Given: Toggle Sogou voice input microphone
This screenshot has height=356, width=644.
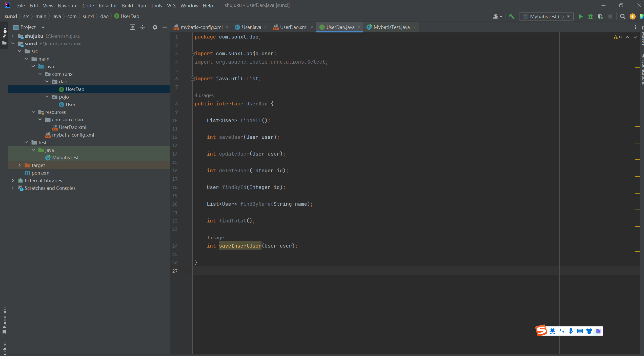Looking at the screenshot, I should (x=571, y=331).
